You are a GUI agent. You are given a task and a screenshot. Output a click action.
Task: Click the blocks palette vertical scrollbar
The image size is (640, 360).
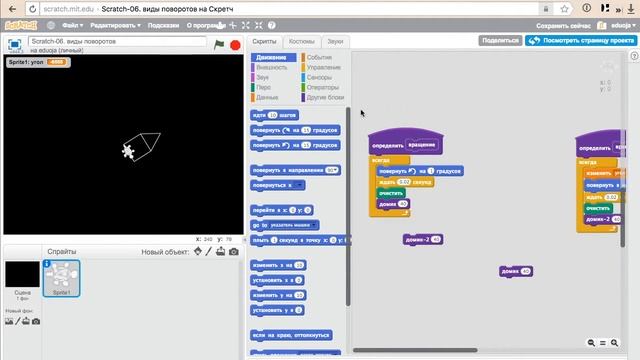(x=348, y=206)
